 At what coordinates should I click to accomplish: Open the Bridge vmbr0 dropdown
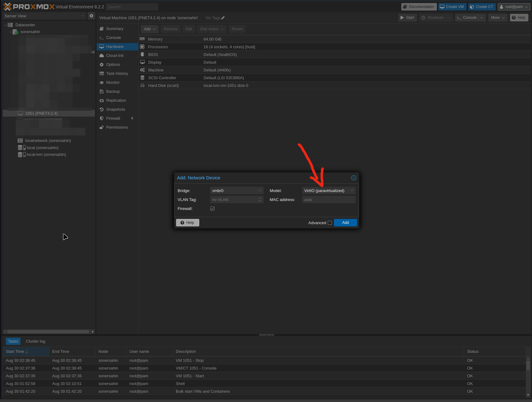coord(260,191)
